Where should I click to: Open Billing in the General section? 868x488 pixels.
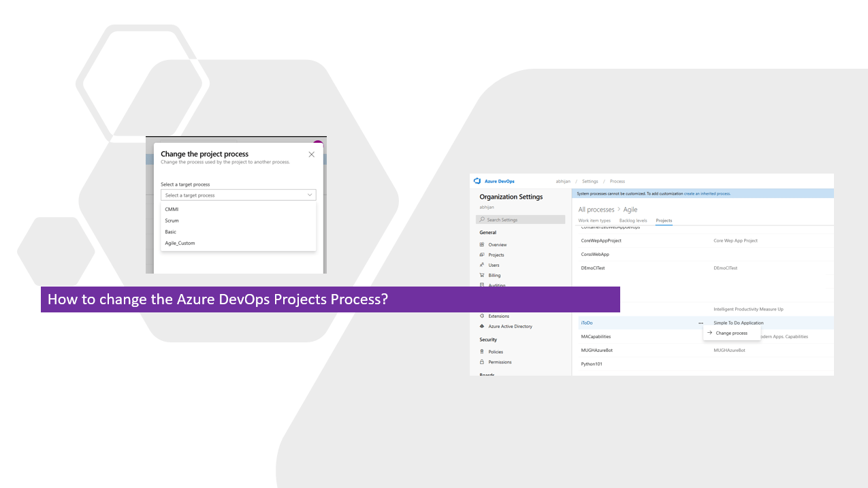(x=494, y=275)
